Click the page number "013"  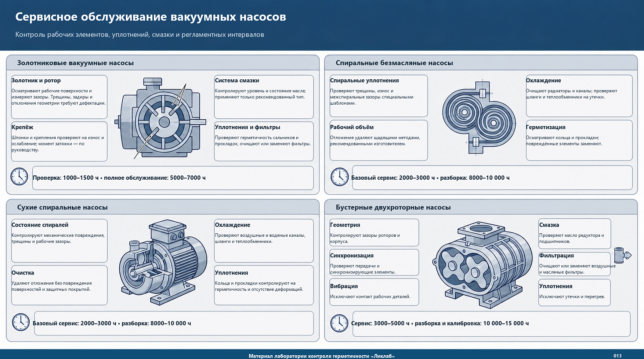(x=617, y=356)
